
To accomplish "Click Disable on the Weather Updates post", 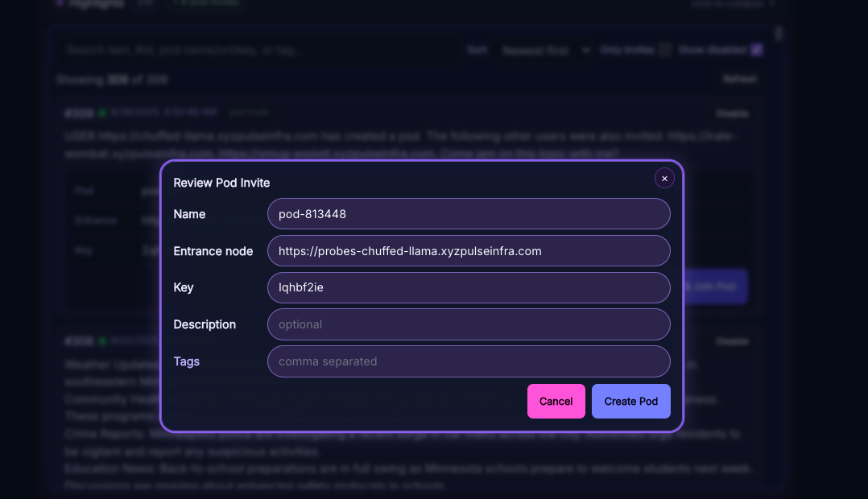I will click(732, 341).
